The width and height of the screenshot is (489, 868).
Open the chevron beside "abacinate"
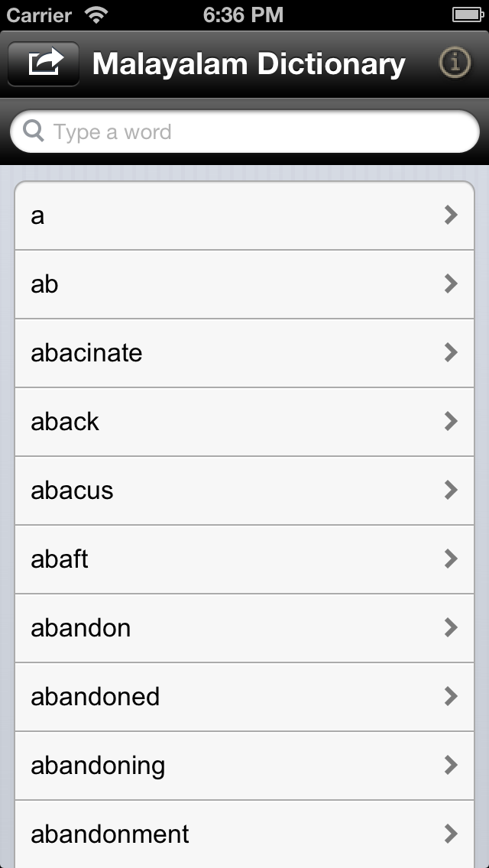pos(451,353)
